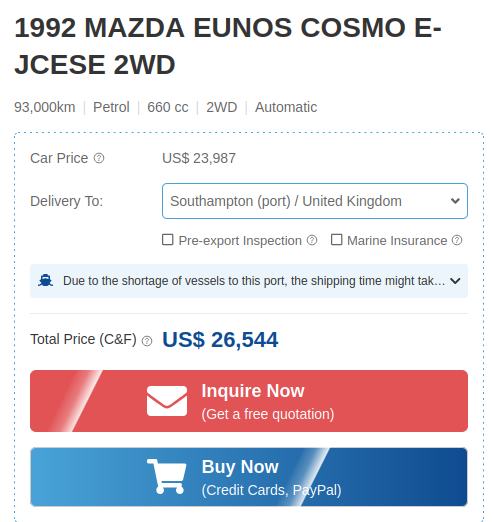Click the Pre-export Inspection label text
Viewport: 494px width, 522px height.
240,241
